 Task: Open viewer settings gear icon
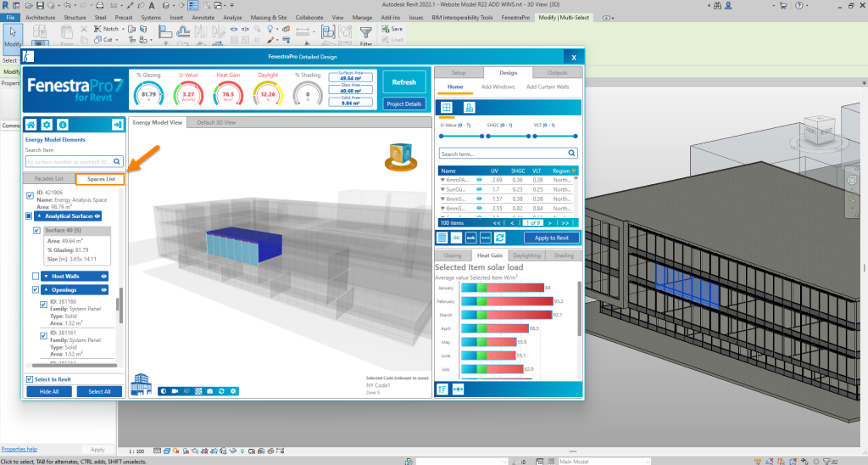coord(233,391)
